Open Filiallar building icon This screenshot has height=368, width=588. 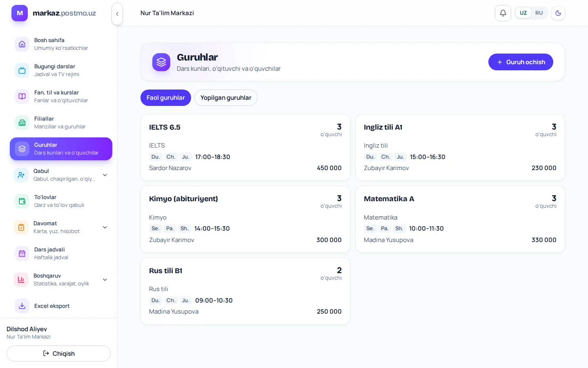[22, 123]
